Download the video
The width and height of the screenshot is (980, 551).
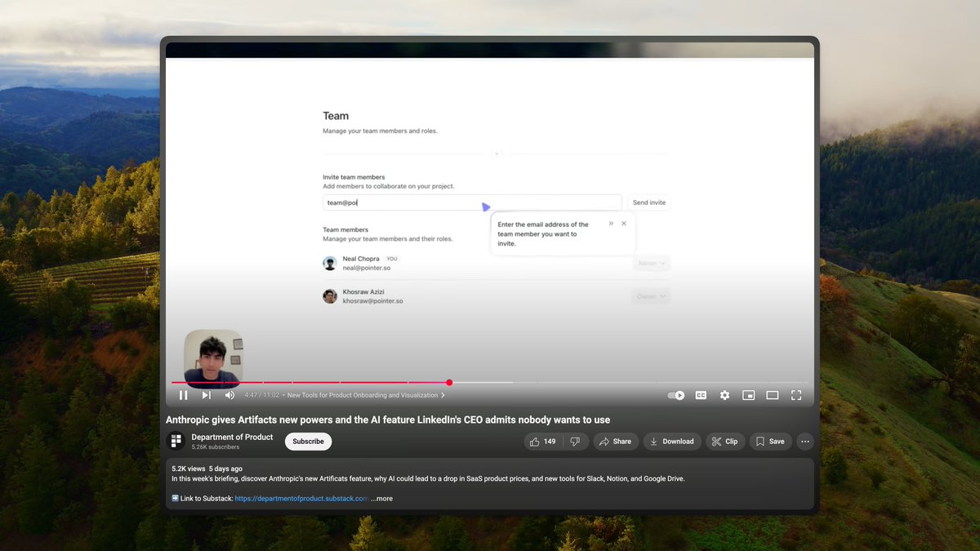672,442
